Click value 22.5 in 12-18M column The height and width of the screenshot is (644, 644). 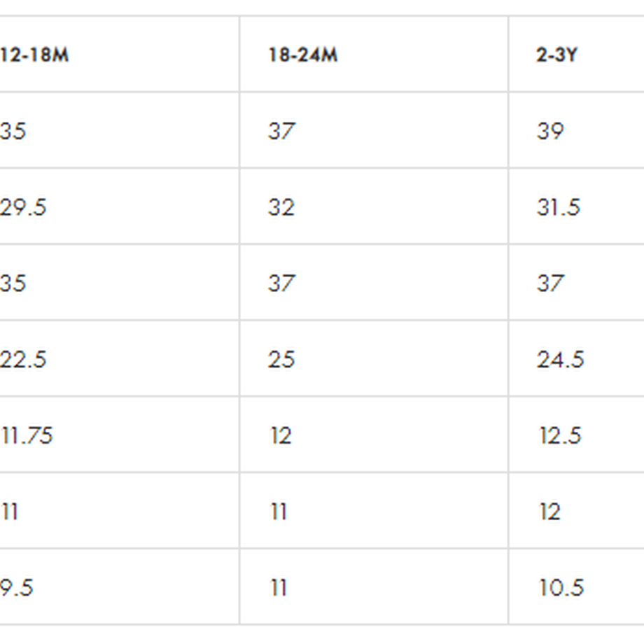[23, 359]
